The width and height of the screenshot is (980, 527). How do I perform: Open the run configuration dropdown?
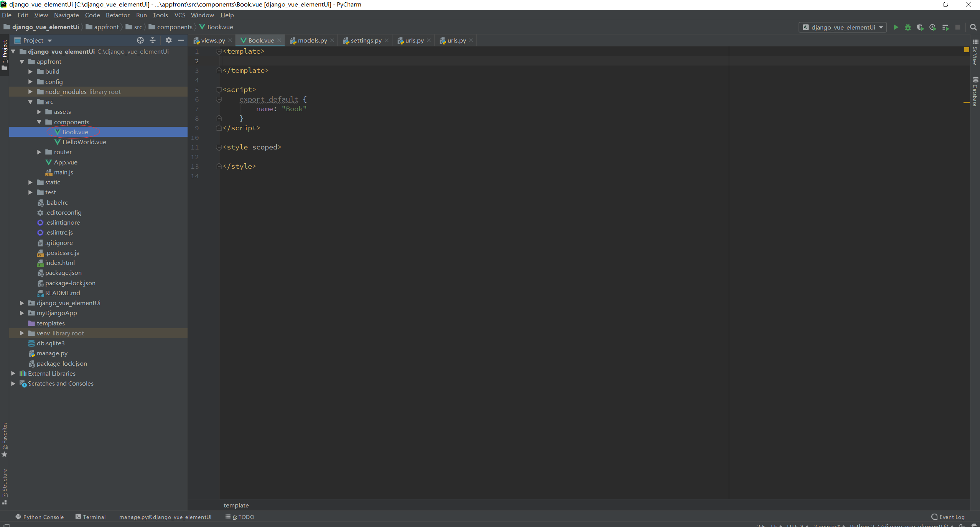(843, 27)
